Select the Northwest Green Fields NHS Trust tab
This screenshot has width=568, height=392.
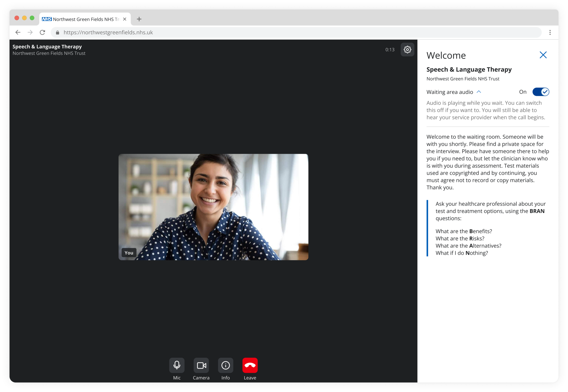pyautogui.click(x=85, y=19)
